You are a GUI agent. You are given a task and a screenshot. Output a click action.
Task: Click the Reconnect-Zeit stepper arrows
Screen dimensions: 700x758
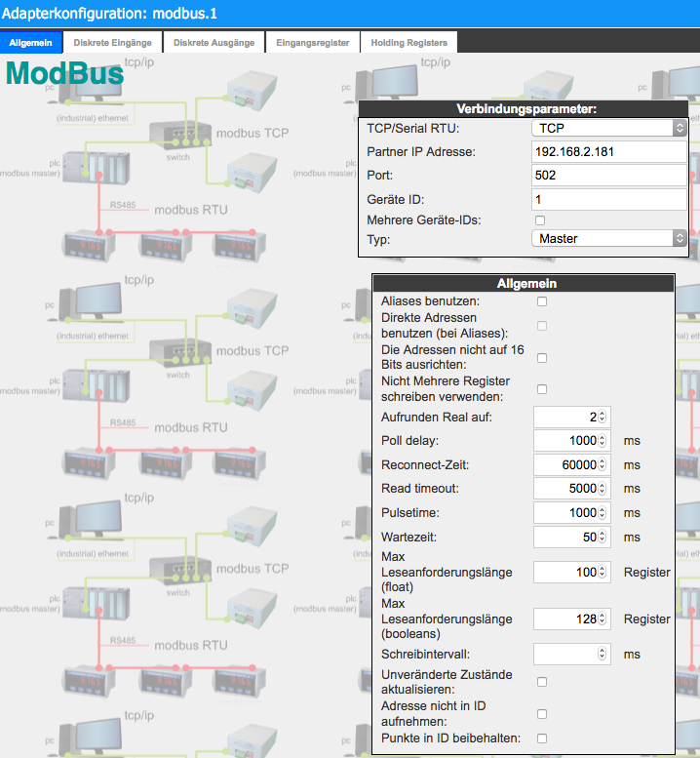pos(602,464)
